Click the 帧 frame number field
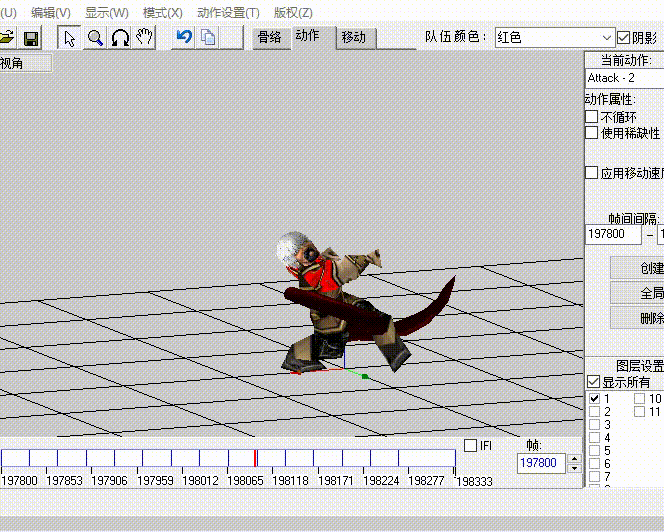Image resolution: width=664 pixels, height=532 pixels. pyautogui.click(x=541, y=463)
